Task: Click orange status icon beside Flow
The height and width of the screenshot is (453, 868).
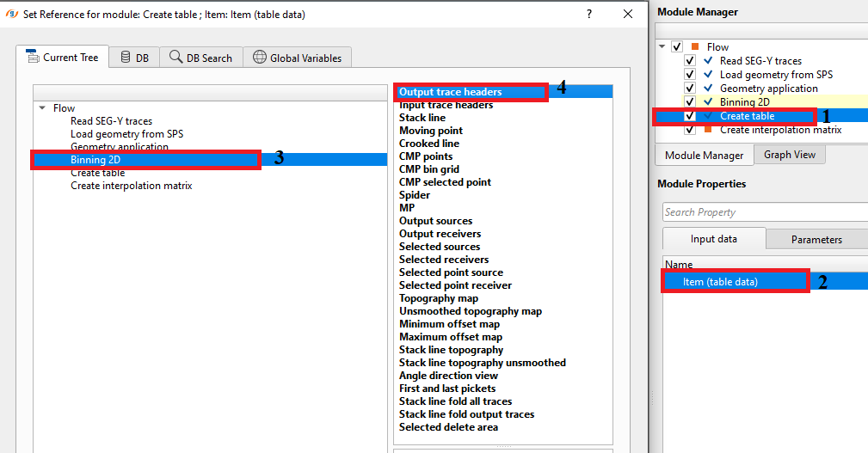Action: (695, 47)
